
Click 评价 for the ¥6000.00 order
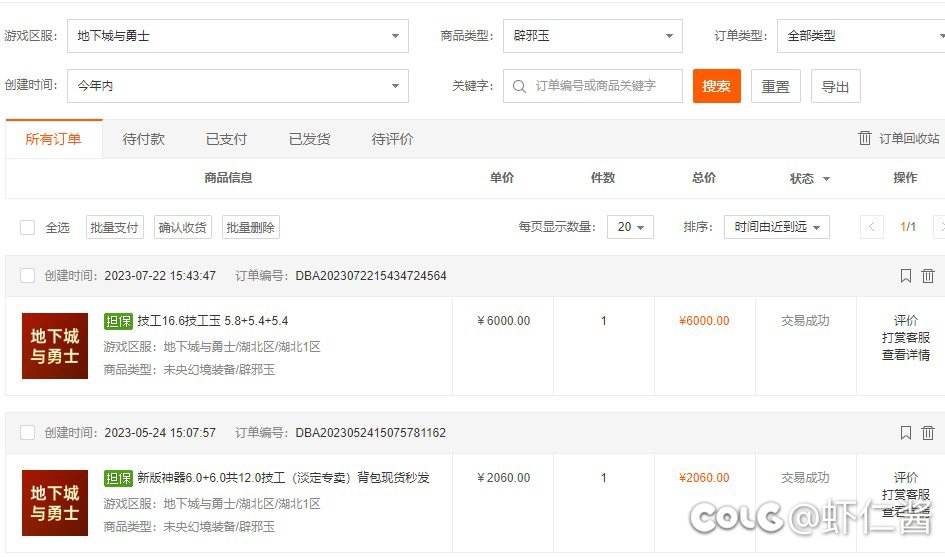tap(906, 321)
